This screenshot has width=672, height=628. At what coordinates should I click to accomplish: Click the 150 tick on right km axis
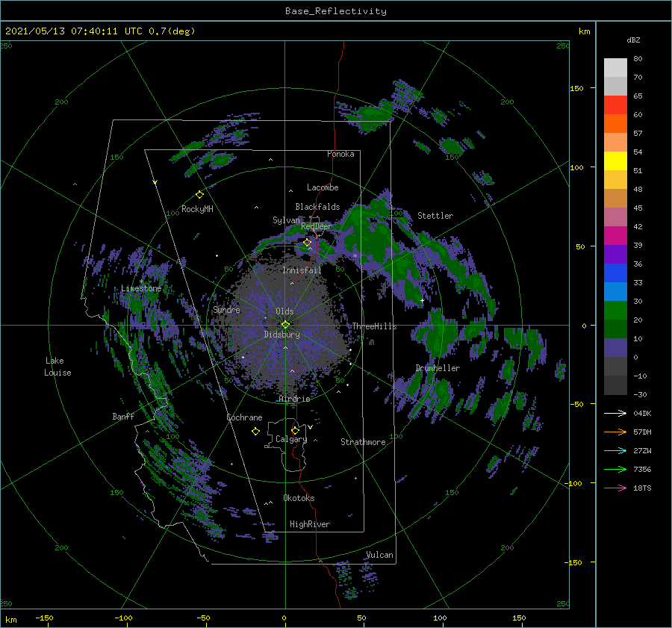click(576, 88)
